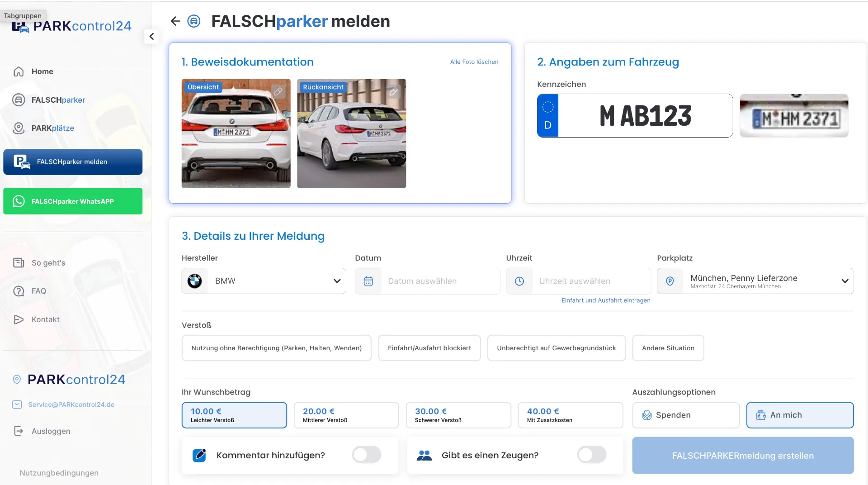Choose 10.00 € Leichter Verstoß amount
Viewport: 868px width, 485px height.
point(234,415)
